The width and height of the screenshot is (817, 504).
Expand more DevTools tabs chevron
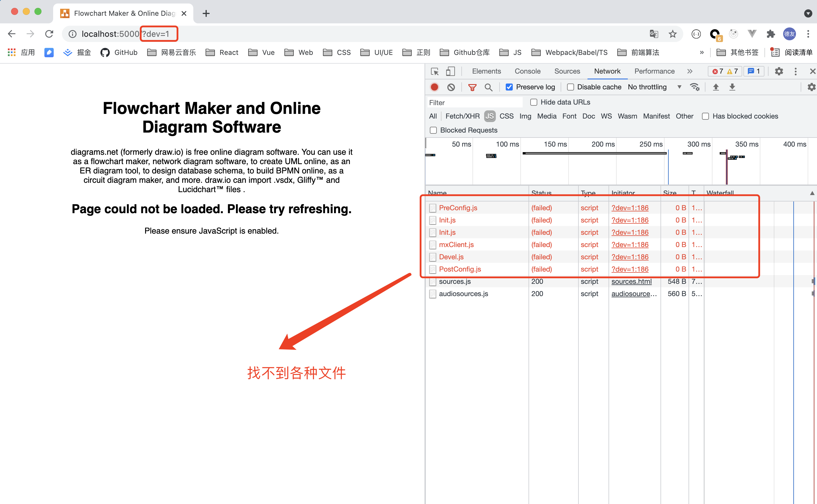690,71
